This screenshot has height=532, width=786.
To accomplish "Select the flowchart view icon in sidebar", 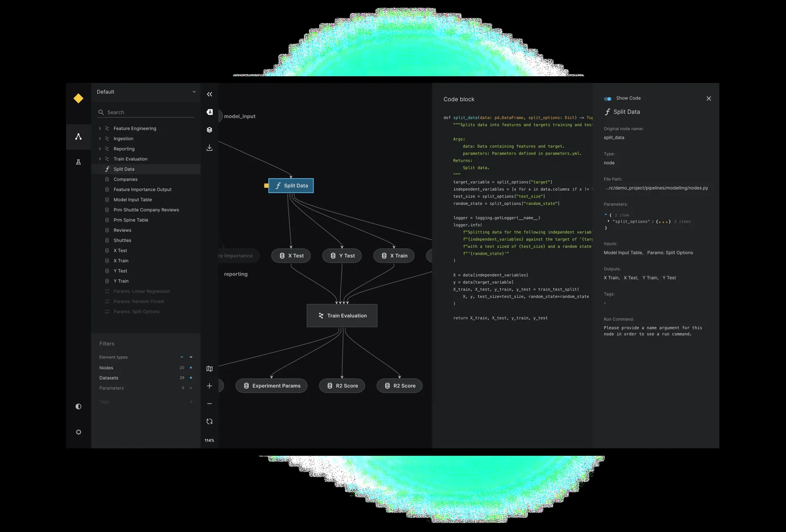I will point(78,137).
